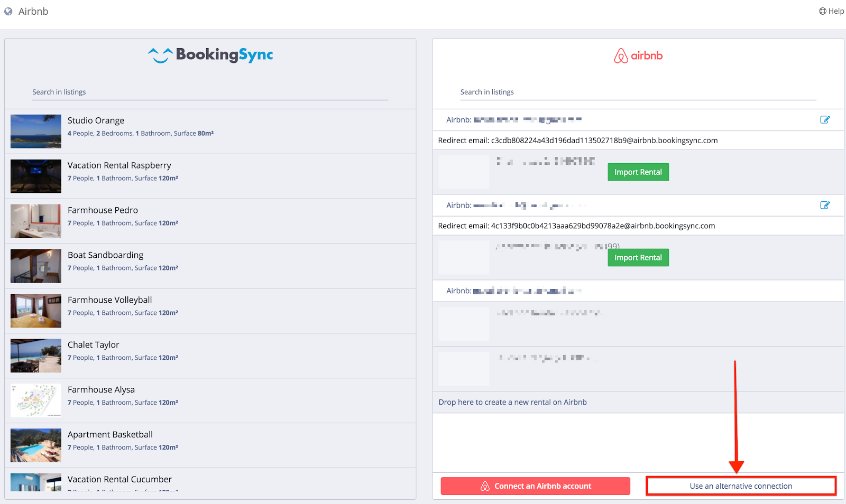
Task: Select the Farmhouse Alysa title
Action: click(101, 390)
